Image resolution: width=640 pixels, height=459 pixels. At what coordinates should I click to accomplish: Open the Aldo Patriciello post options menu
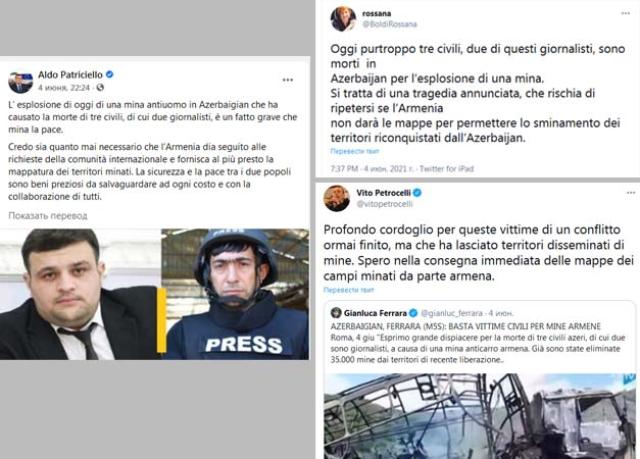coord(288,80)
